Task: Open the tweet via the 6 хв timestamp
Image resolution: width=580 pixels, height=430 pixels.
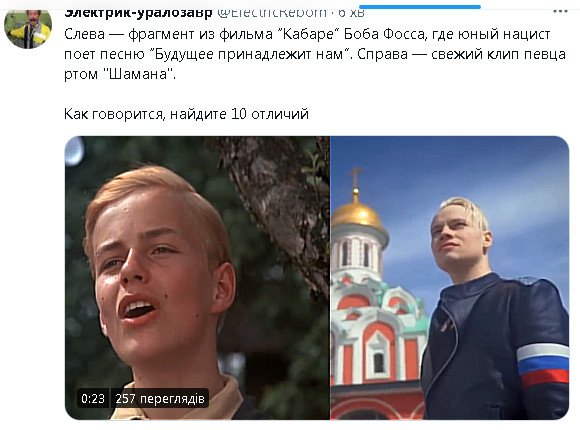Action: (x=351, y=13)
